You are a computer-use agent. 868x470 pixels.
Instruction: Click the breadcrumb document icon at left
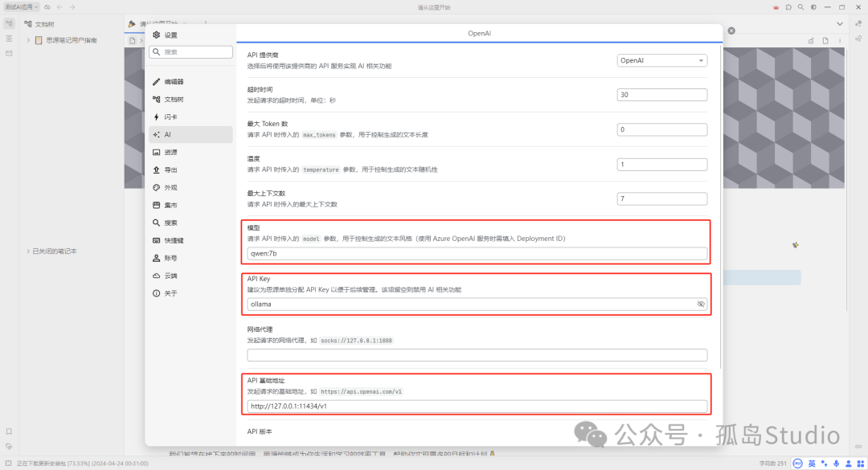tap(133, 40)
